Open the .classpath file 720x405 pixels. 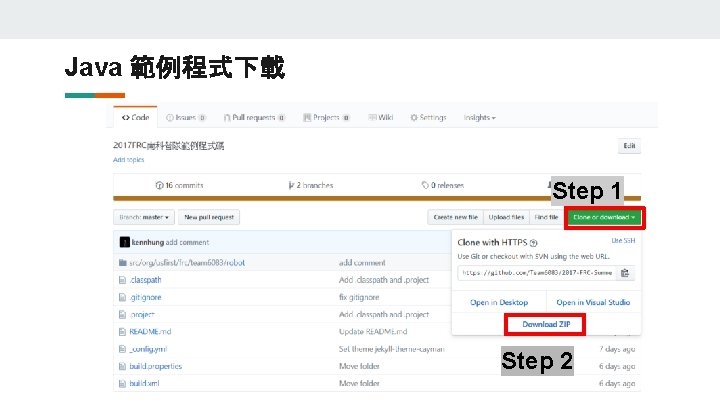[145, 280]
